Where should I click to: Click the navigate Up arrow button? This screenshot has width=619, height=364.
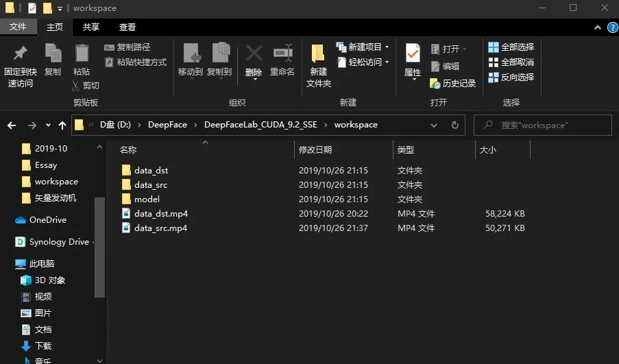click(x=63, y=125)
